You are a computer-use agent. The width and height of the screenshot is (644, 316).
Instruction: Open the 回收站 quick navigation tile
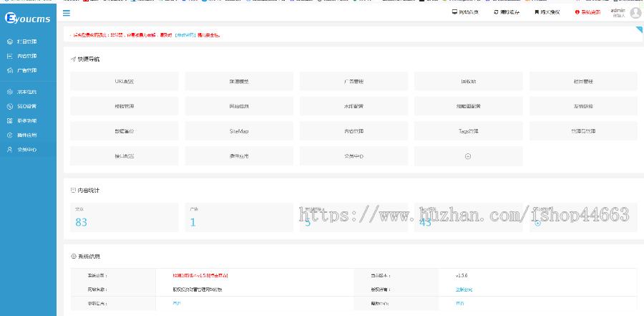(x=468, y=81)
